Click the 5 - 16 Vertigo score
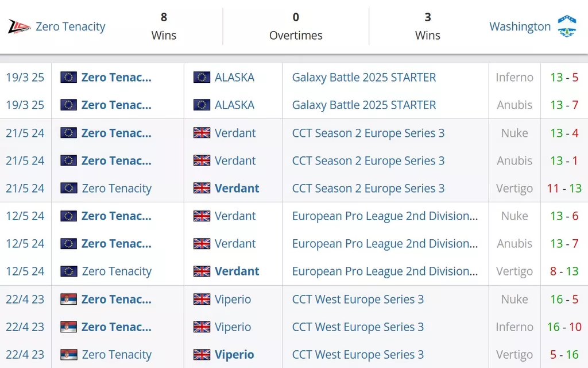 (564, 355)
